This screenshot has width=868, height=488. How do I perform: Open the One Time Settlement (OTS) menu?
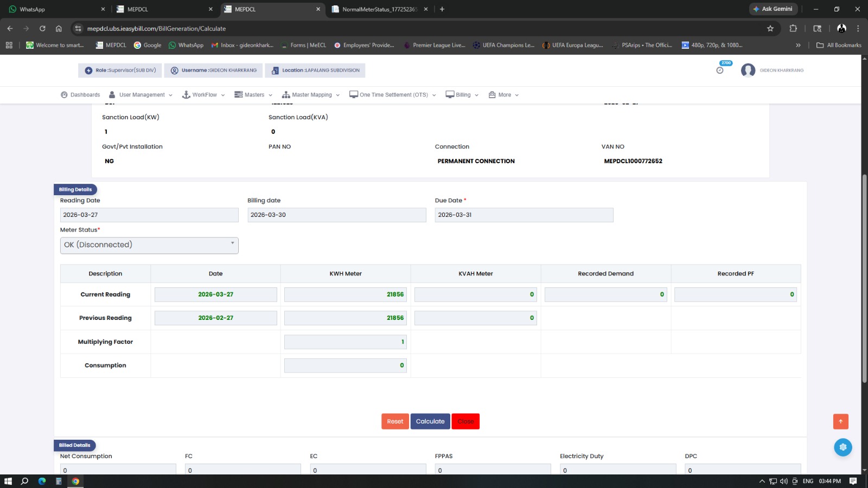coord(393,95)
